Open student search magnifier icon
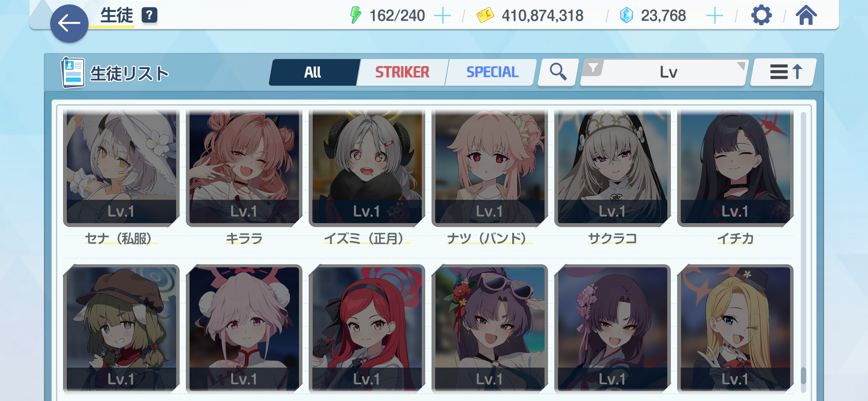Viewport: 868px width, 401px height. coord(558,72)
